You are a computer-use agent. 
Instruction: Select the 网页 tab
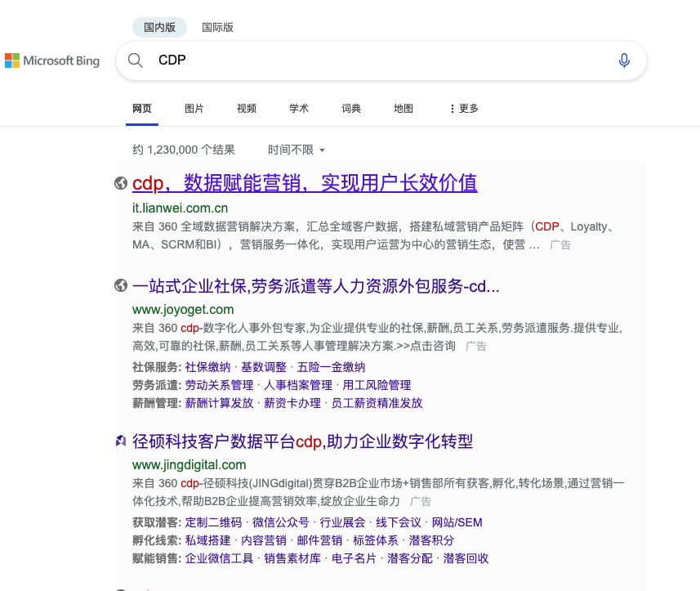(x=142, y=109)
